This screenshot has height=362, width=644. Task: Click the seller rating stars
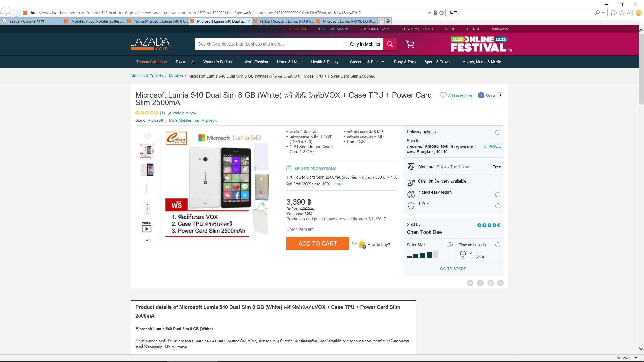pos(489,225)
